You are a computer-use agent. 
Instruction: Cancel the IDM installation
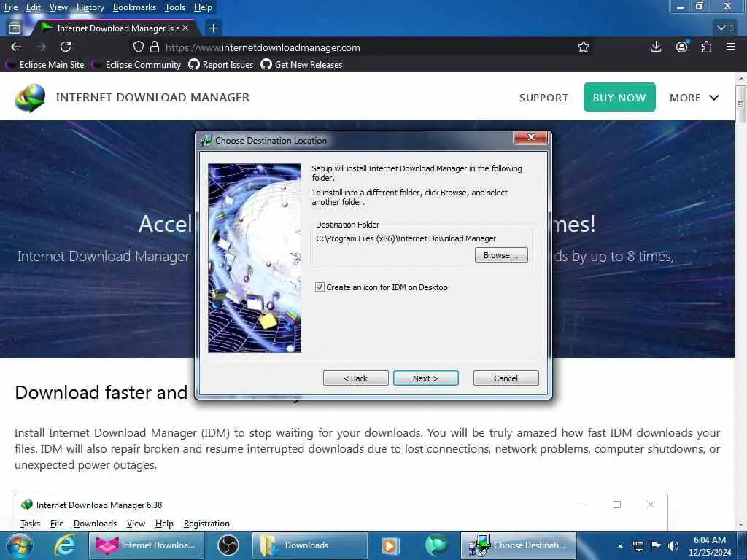tap(506, 378)
